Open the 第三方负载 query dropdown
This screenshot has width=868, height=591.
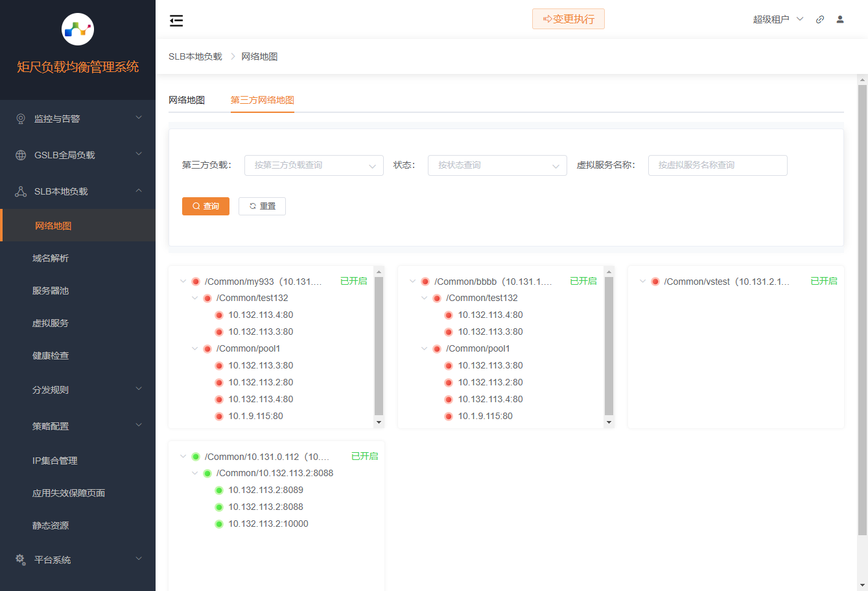click(314, 165)
